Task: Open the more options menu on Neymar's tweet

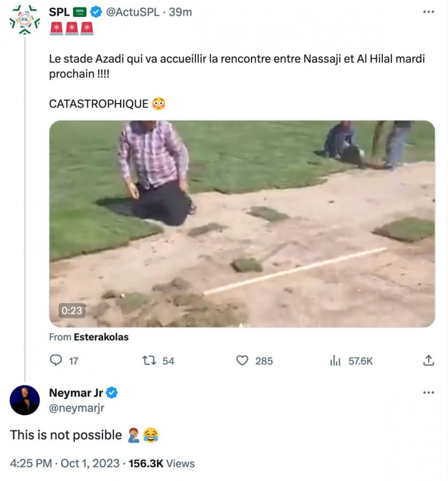Action: click(429, 393)
